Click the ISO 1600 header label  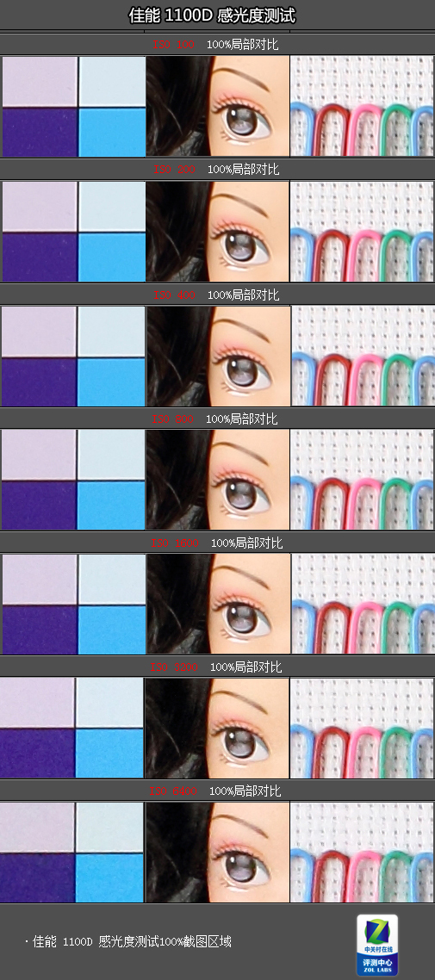coord(174,543)
